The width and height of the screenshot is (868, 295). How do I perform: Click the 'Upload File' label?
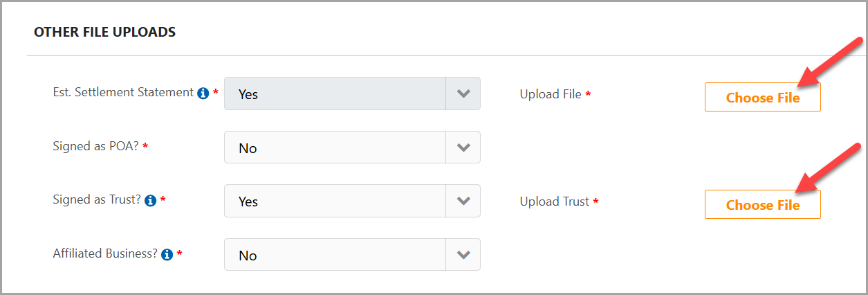click(x=551, y=94)
